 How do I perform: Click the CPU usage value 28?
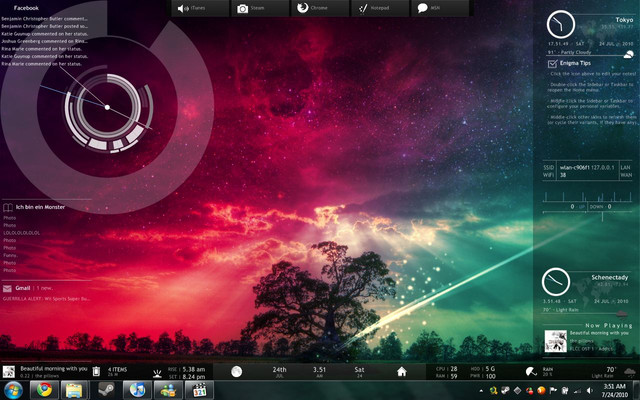click(x=453, y=369)
